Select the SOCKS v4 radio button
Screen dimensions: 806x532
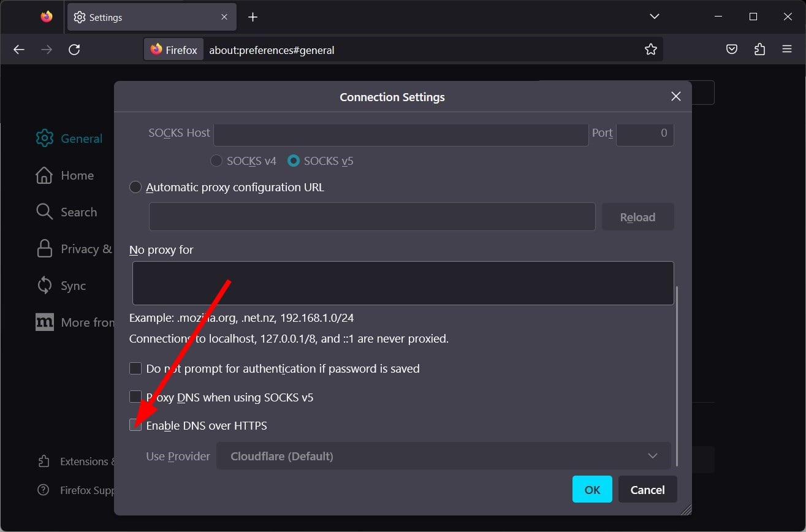click(216, 161)
